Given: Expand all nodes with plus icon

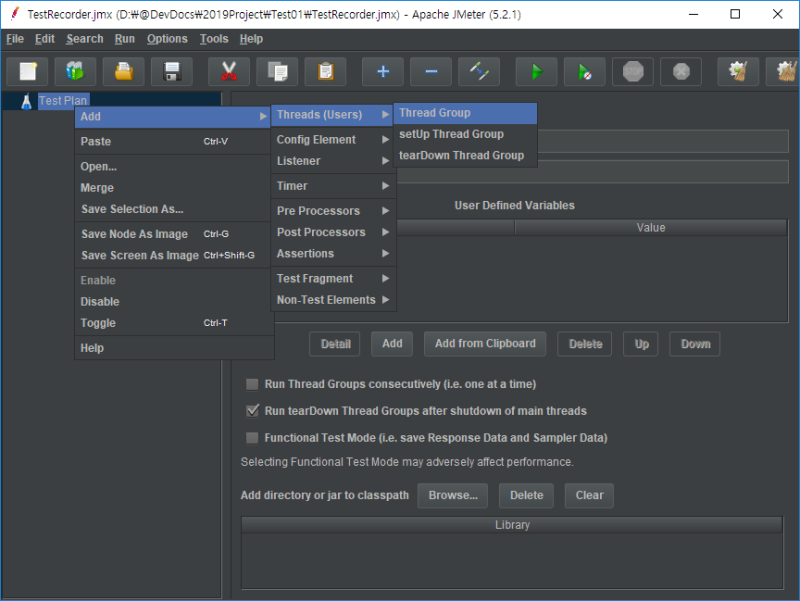Looking at the screenshot, I should (383, 71).
